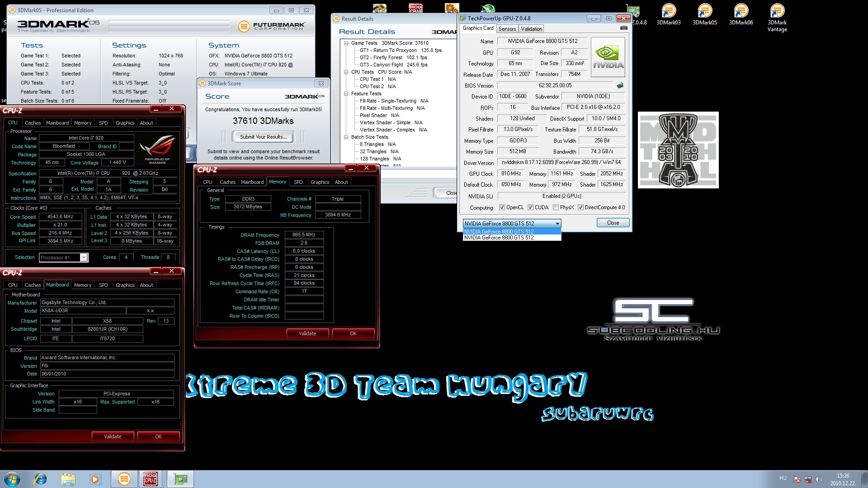Click Validate in the Memory CPU-Z window

[307, 333]
